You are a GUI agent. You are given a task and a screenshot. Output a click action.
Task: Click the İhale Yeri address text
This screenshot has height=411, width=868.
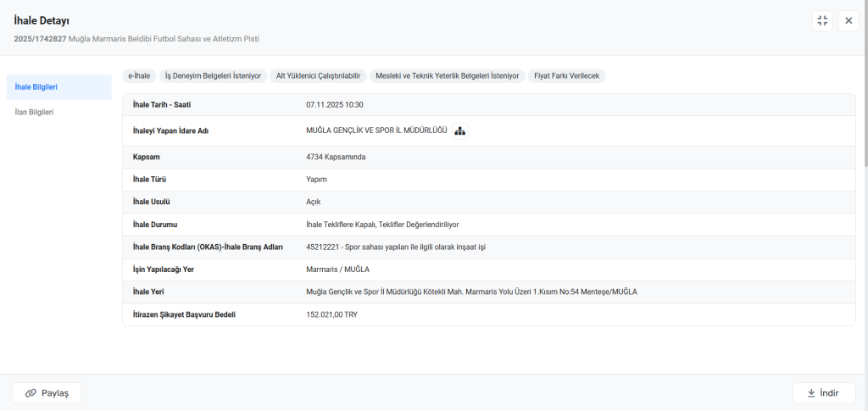(470, 292)
